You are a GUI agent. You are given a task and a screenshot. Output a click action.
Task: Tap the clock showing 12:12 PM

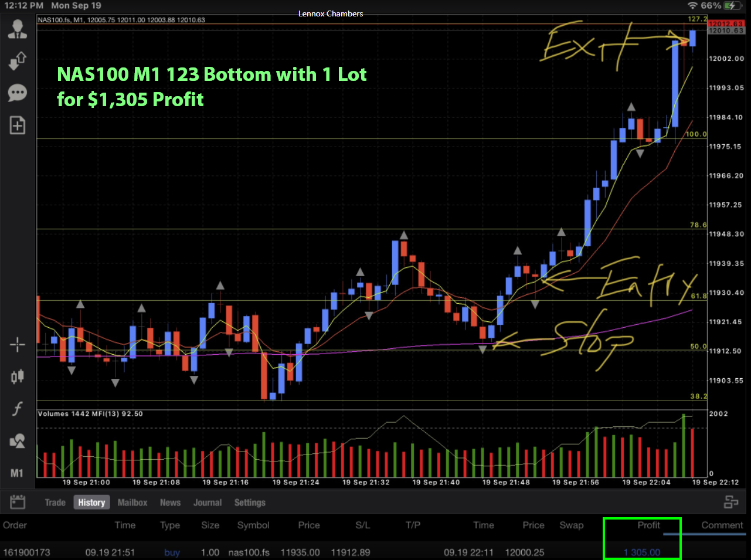coord(24,5)
